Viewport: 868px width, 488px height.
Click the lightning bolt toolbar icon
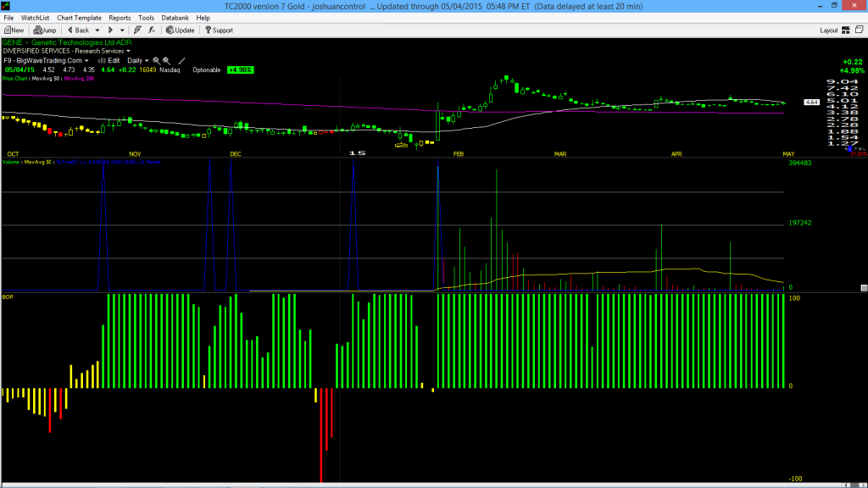pyautogui.click(x=138, y=30)
